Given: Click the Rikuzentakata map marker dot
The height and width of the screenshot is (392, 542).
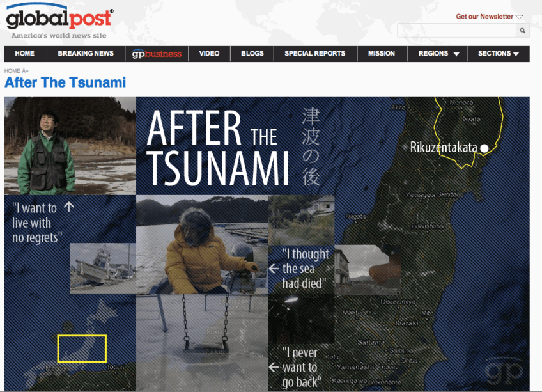Looking at the screenshot, I should tap(484, 148).
